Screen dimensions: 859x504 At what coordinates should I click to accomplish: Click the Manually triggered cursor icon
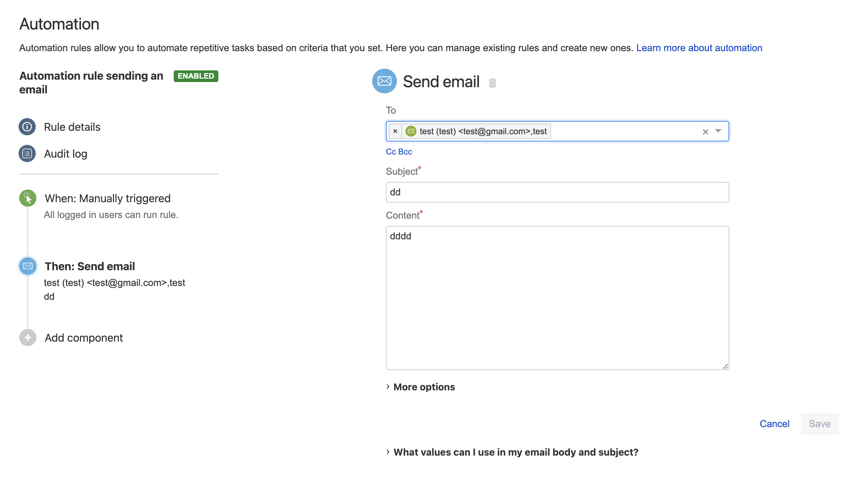pos(28,198)
